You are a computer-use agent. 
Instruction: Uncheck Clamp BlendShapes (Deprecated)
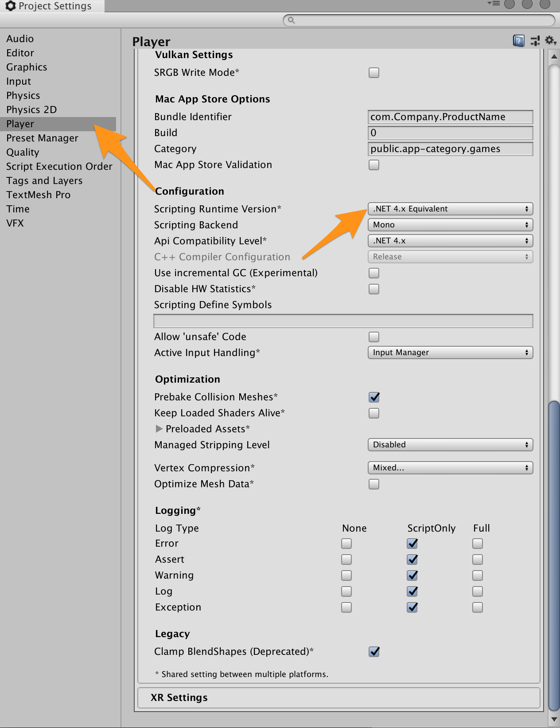coord(374,652)
